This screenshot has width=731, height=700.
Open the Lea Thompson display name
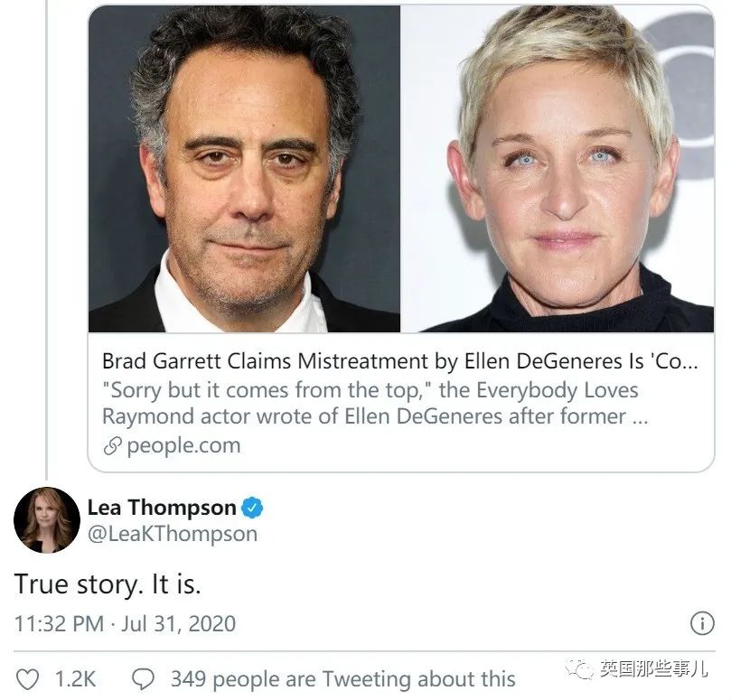tap(161, 509)
